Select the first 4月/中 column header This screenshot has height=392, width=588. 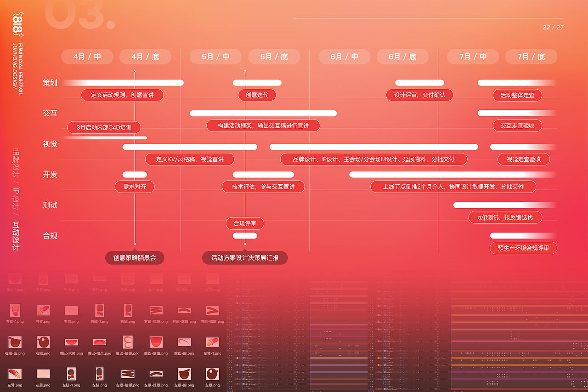(87, 57)
